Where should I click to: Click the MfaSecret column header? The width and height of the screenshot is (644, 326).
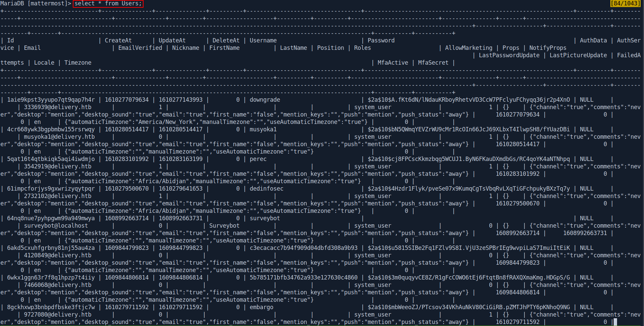(433, 63)
